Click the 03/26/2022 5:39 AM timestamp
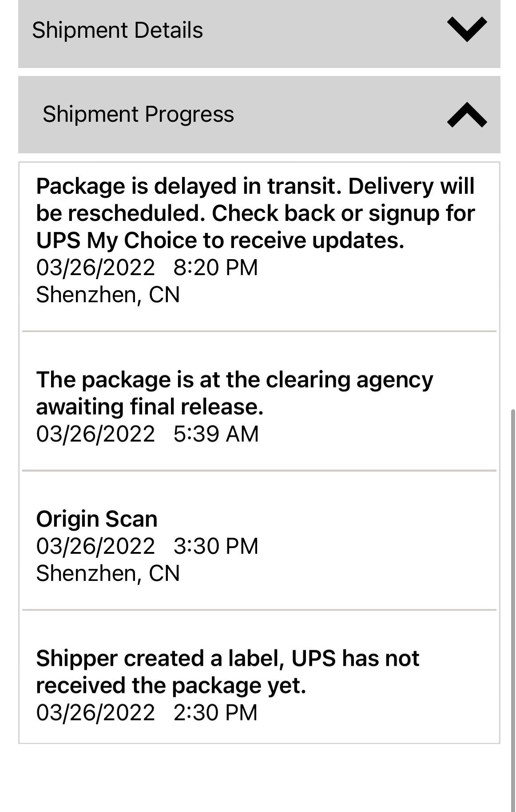 [147, 434]
